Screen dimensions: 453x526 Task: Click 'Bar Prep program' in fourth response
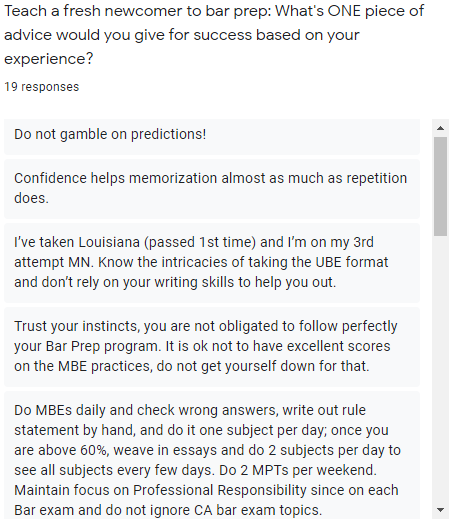[103, 346]
